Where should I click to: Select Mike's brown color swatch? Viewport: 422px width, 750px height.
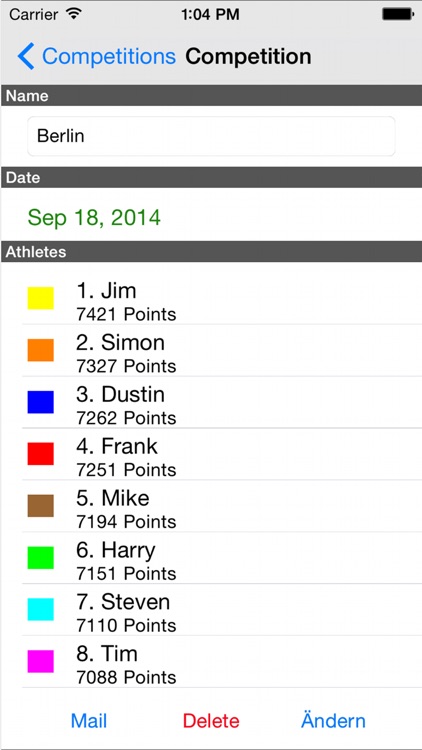point(41,506)
